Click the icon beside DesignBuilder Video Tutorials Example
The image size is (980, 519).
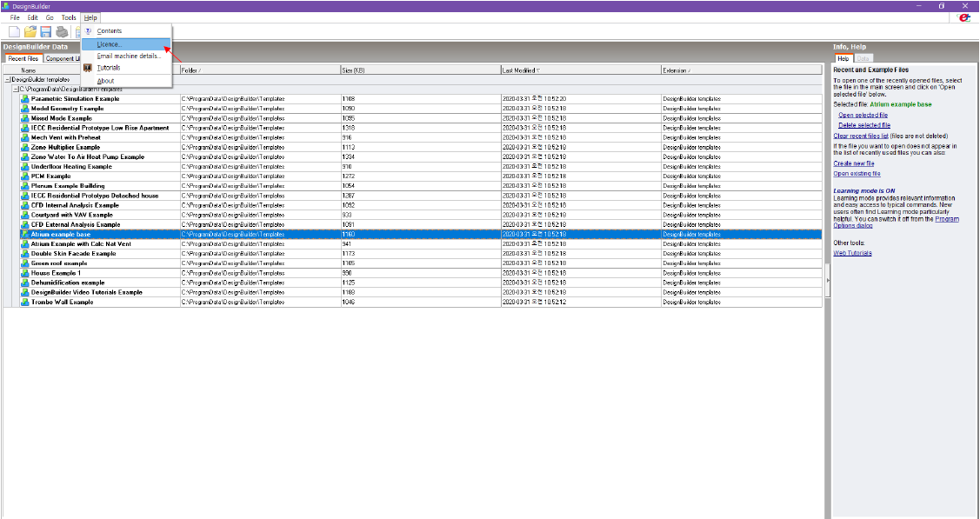pyautogui.click(x=25, y=292)
